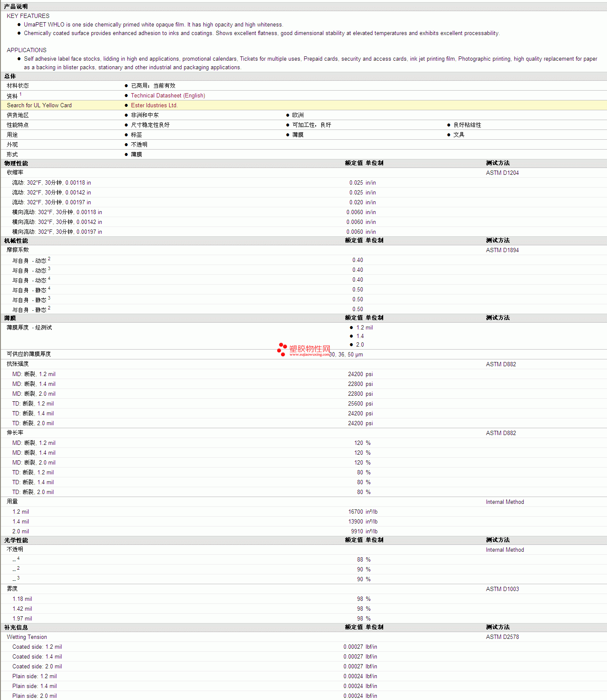Select the 16700 in²/lb yield value

363,512
